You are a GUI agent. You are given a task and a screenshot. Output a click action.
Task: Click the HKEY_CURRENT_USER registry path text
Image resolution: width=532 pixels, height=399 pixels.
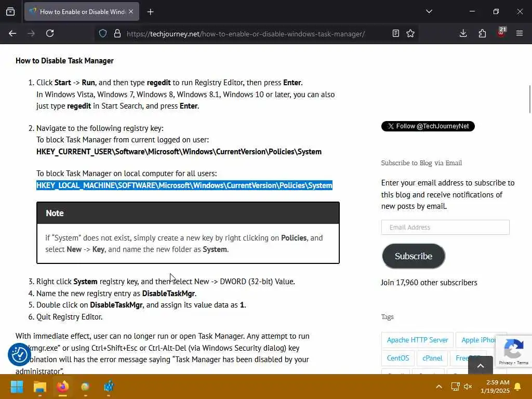click(179, 152)
